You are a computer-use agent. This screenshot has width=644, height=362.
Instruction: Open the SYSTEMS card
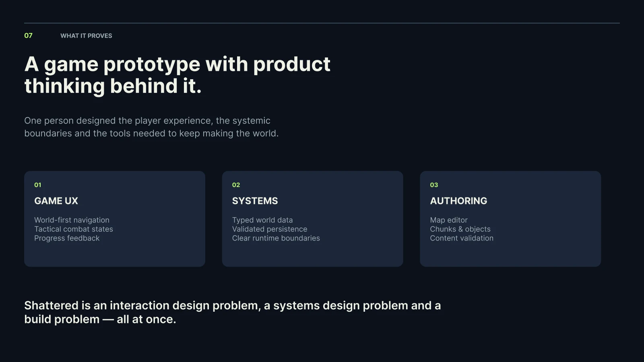(x=312, y=219)
